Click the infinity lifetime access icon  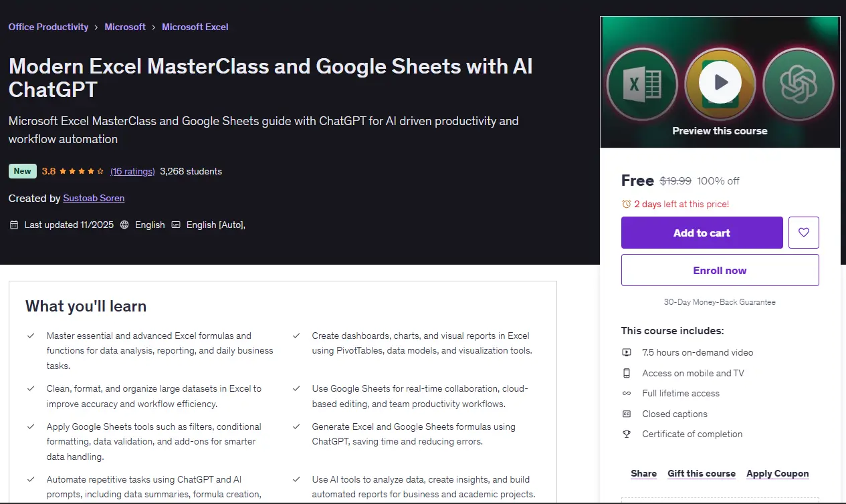point(627,393)
